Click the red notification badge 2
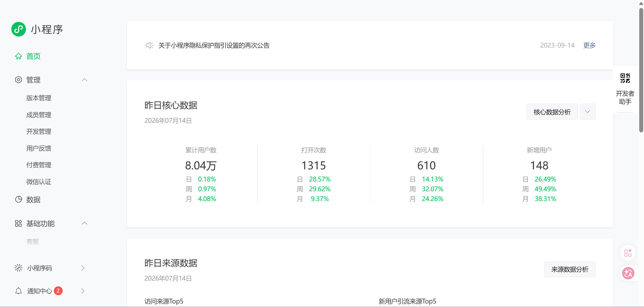This screenshot has height=307, width=644. [58, 291]
